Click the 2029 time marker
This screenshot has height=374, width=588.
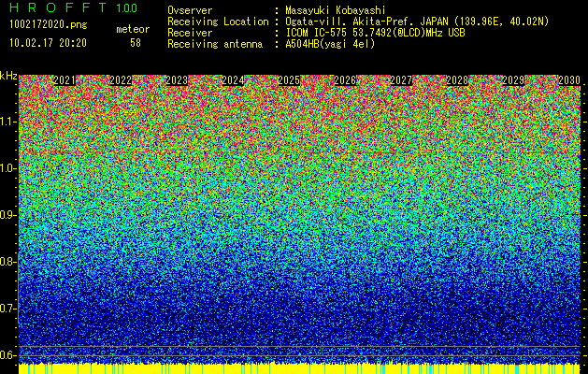point(513,80)
